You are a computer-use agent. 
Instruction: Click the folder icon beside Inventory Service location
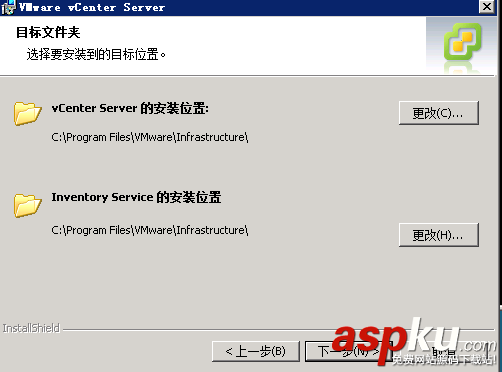[28, 206]
